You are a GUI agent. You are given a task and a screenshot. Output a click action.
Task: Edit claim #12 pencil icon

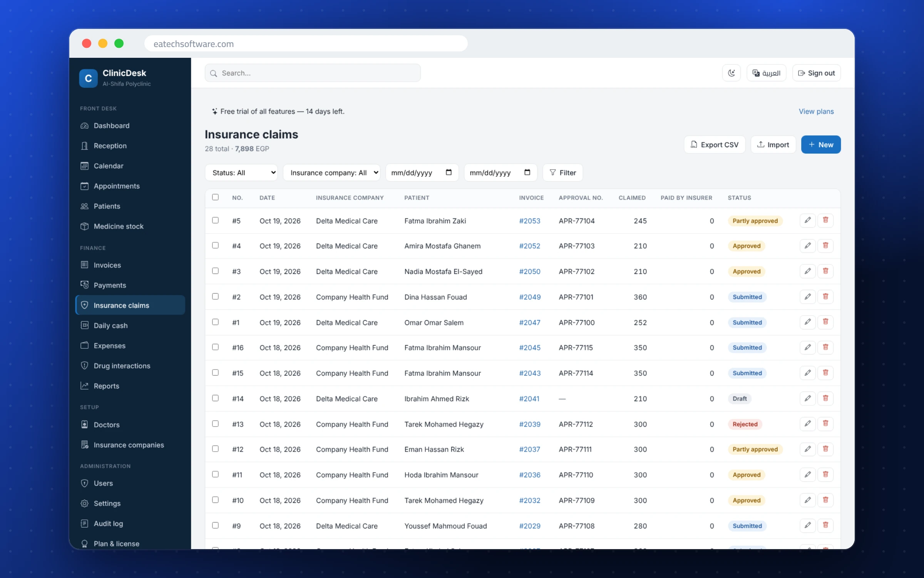coord(807,449)
